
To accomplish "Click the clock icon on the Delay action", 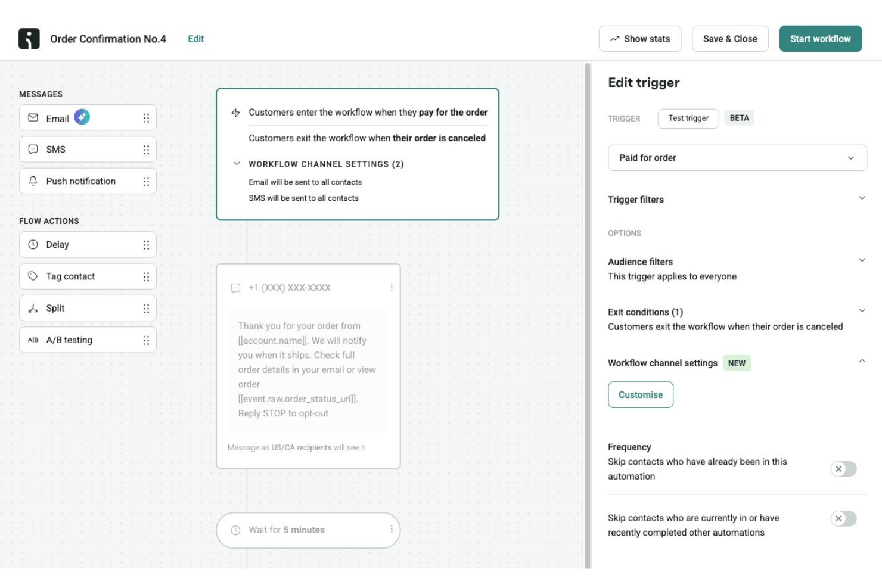I will tap(33, 245).
